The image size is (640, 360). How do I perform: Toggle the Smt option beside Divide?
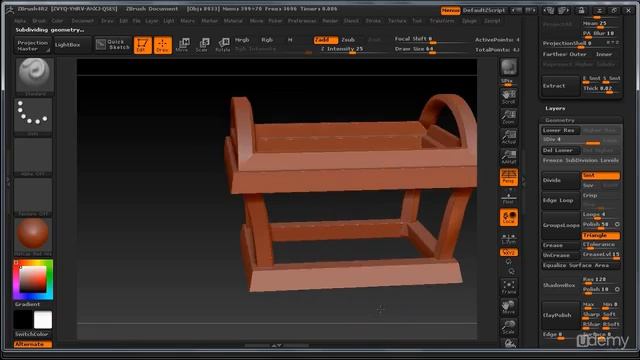pos(601,176)
